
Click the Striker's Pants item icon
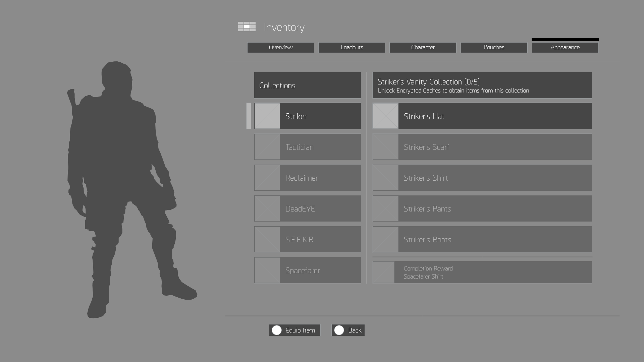386,208
